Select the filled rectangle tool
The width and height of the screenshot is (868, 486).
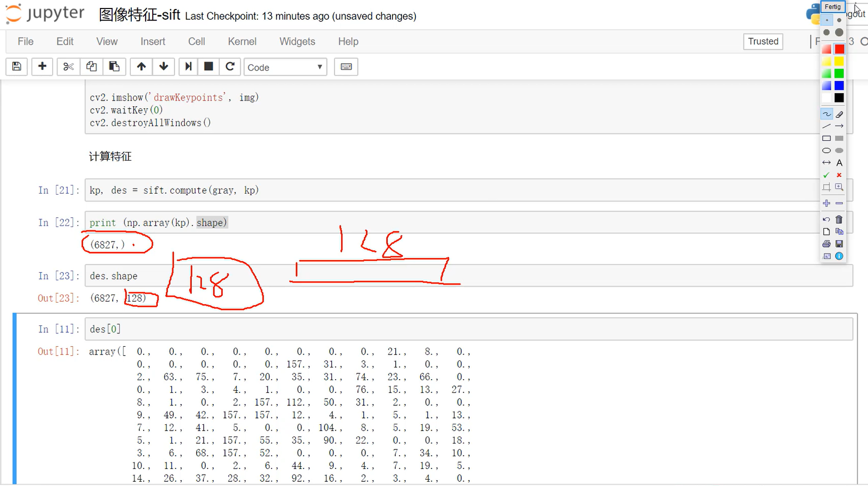coord(839,138)
